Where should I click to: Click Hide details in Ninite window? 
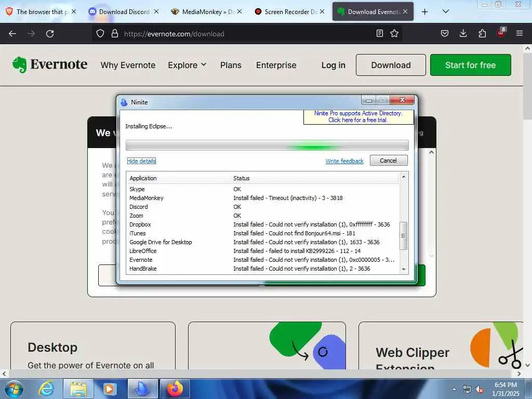pyautogui.click(x=141, y=161)
